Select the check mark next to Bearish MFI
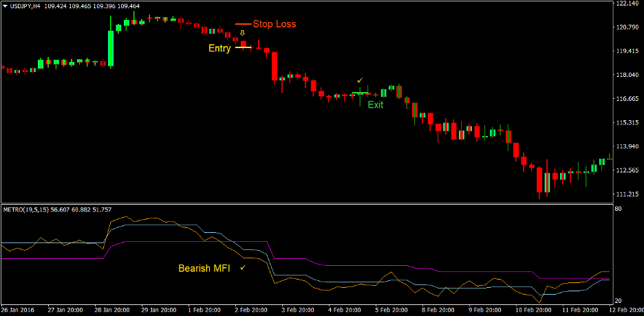 (x=243, y=267)
